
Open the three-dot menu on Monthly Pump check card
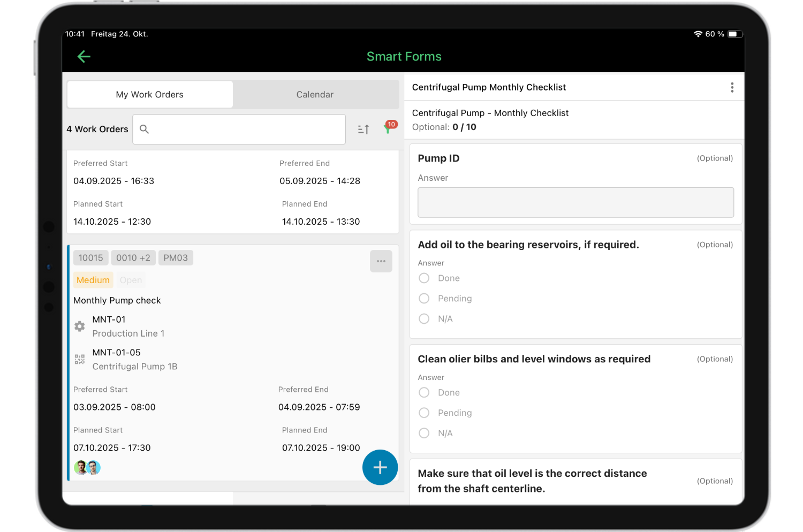381,261
